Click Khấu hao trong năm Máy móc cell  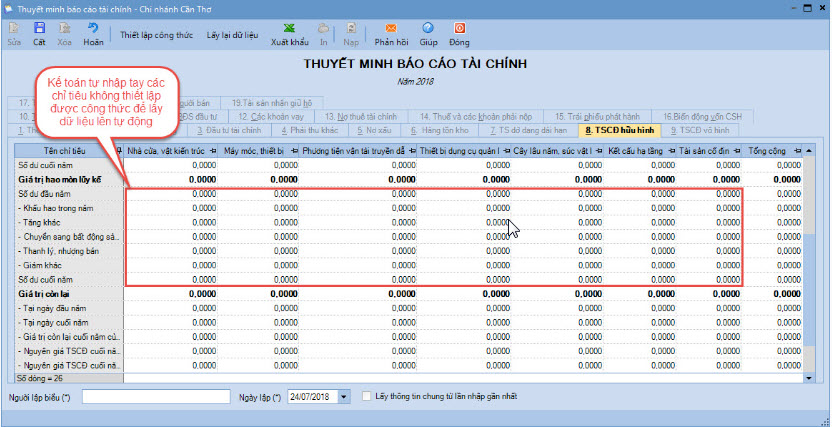(x=258, y=208)
